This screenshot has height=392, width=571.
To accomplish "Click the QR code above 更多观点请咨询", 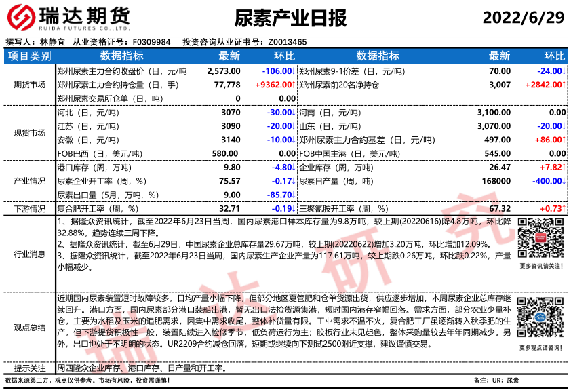I will [540, 318].
